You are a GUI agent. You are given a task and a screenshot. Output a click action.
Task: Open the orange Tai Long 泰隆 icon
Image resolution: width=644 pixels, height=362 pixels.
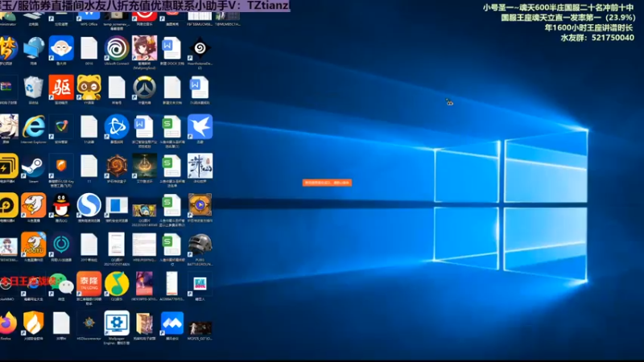click(89, 283)
